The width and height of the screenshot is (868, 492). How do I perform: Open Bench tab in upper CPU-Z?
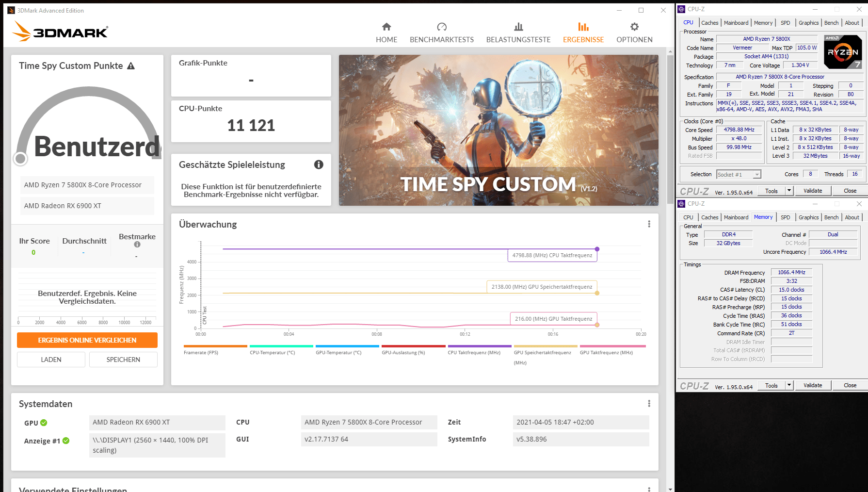click(831, 23)
